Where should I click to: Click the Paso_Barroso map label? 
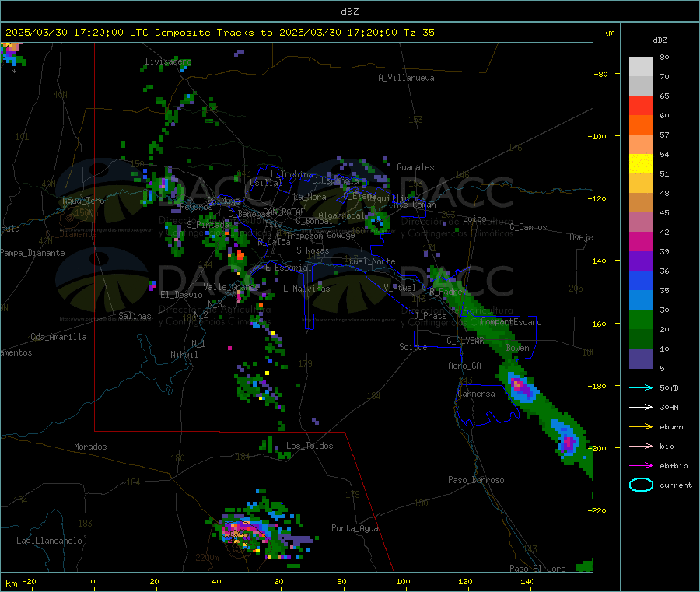[x=476, y=480]
